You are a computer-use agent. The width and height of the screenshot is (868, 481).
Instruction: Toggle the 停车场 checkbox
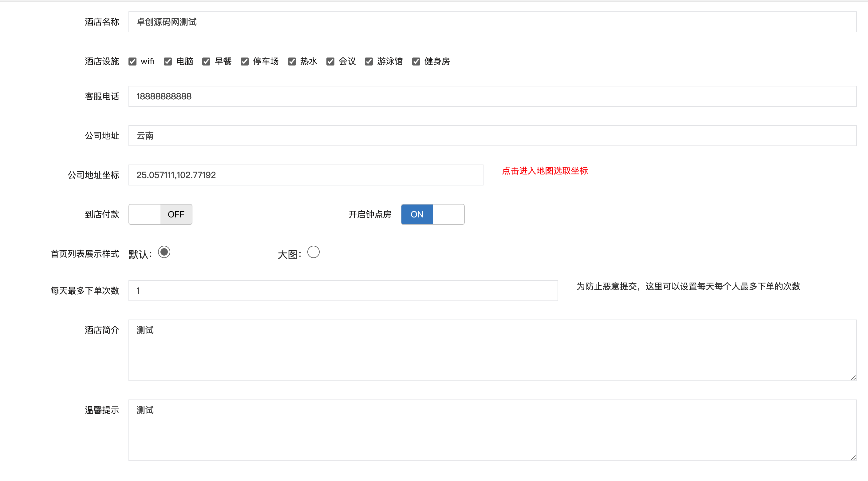[245, 61]
